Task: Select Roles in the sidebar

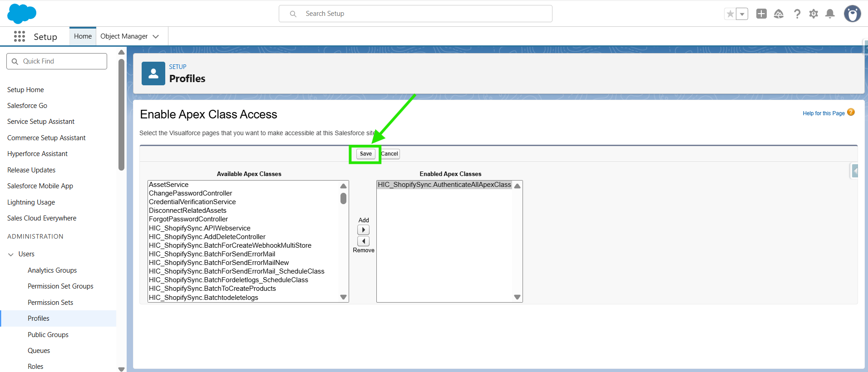Action: (x=35, y=367)
